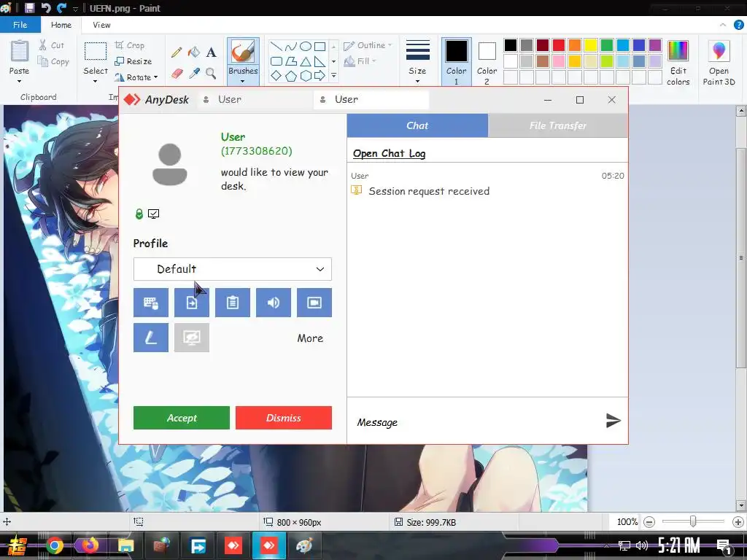The image size is (747, 560).
Task: Pick the yellow color swatch in palette
Action: [591, 45]
